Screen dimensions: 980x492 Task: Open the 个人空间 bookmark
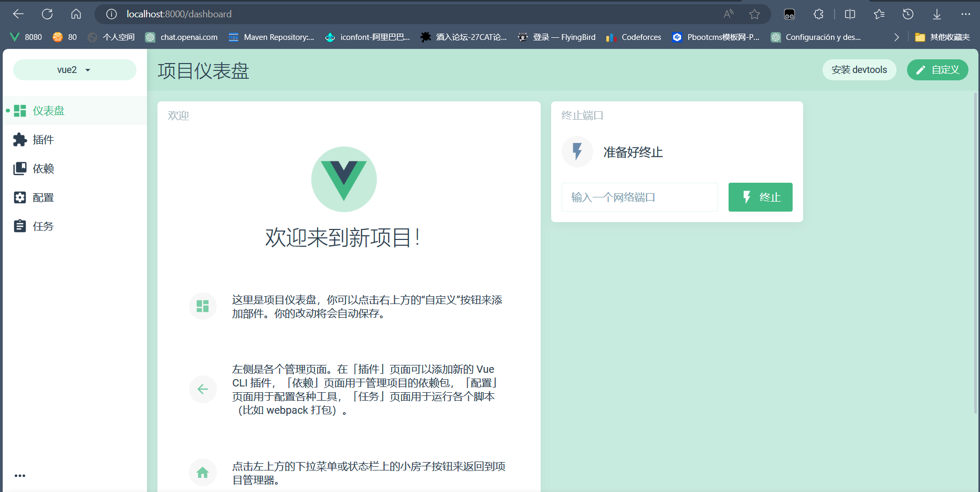tap(111, 37)
